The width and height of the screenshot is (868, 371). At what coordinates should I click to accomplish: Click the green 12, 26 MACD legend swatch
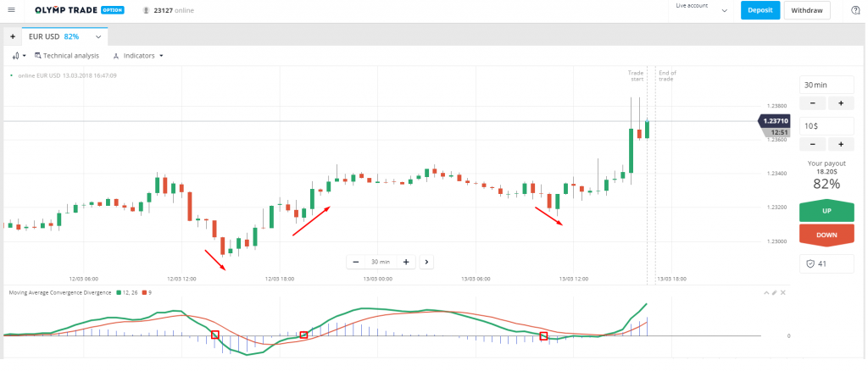point(118,292)
